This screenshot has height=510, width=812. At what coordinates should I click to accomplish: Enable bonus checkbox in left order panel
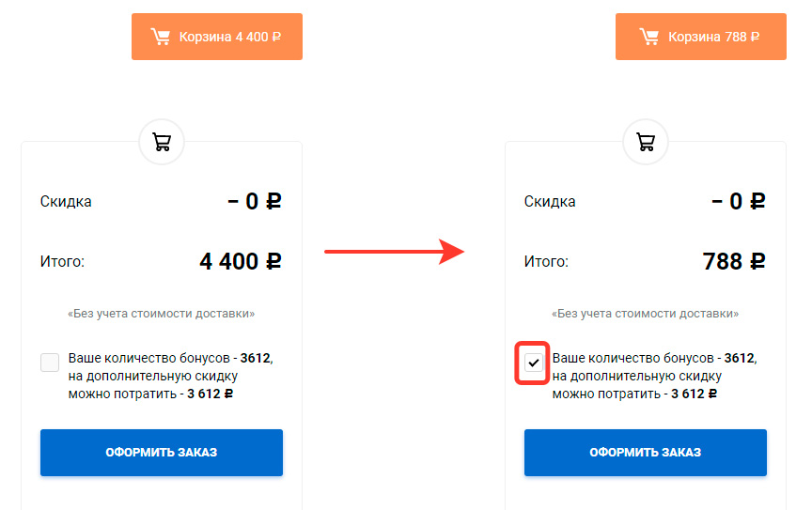coord(50,363)
